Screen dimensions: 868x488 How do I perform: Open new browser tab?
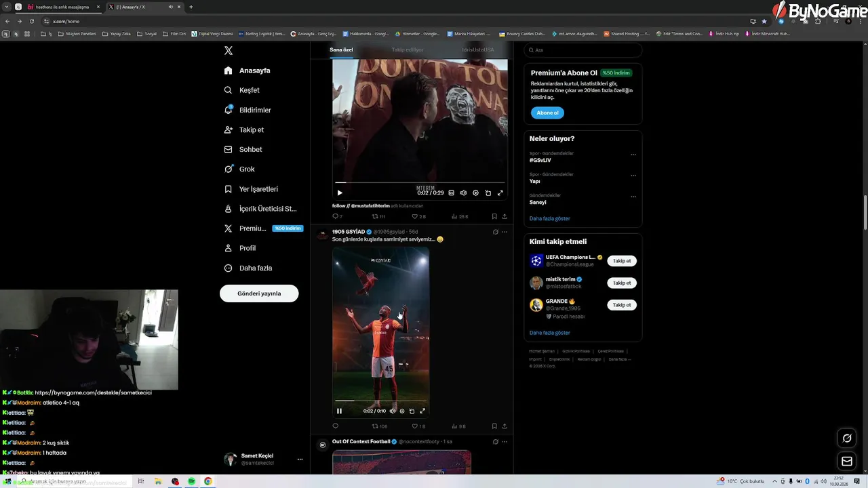point(191,7)
